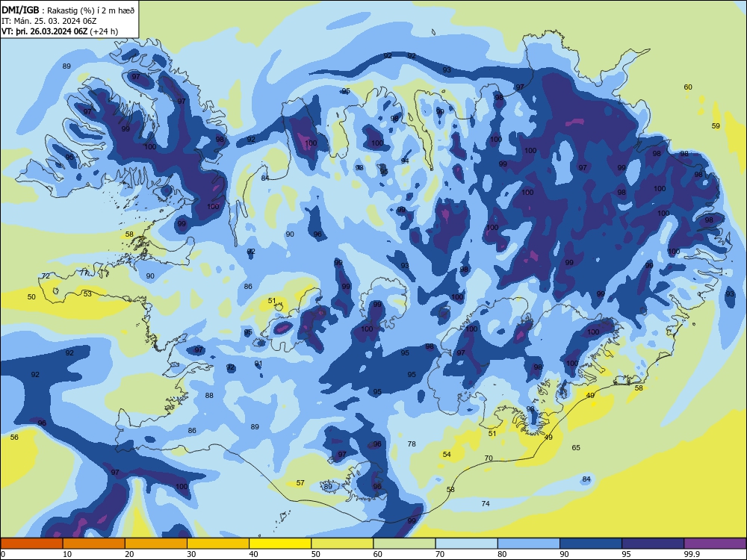747x560 pixels.
Task: Select the 10–20 orange legend color box
Action: tap(94, 544)
